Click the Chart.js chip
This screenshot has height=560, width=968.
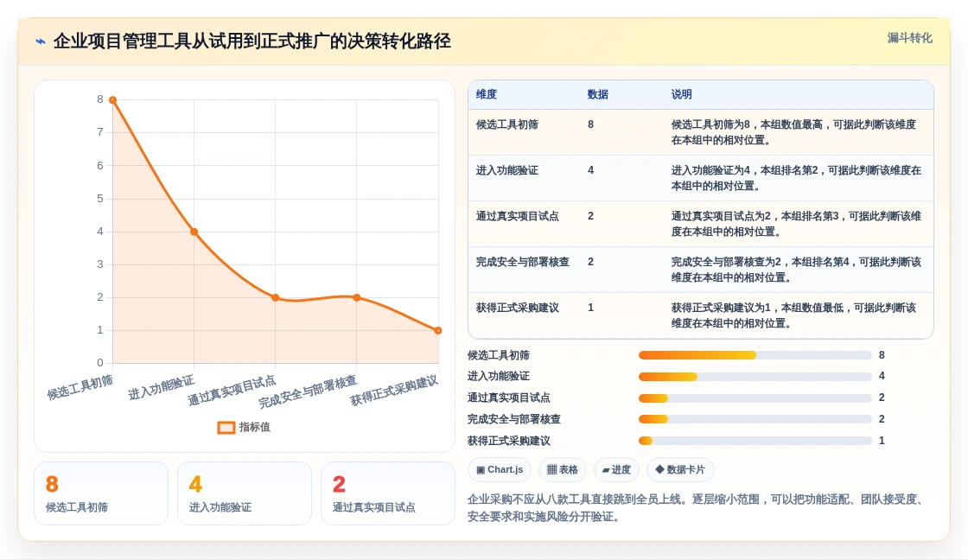pyautogui.click(x=500, y=470)
